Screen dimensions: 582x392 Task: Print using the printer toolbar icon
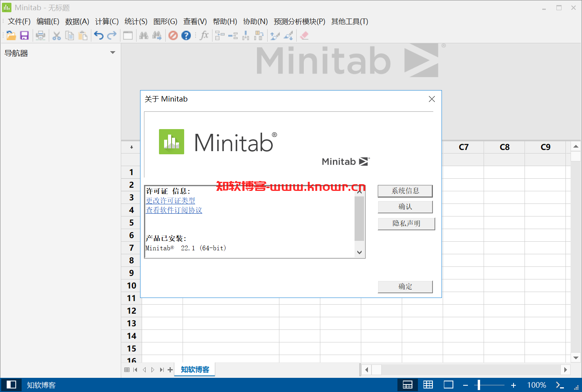pyautogui.click(x=40, y=36)
